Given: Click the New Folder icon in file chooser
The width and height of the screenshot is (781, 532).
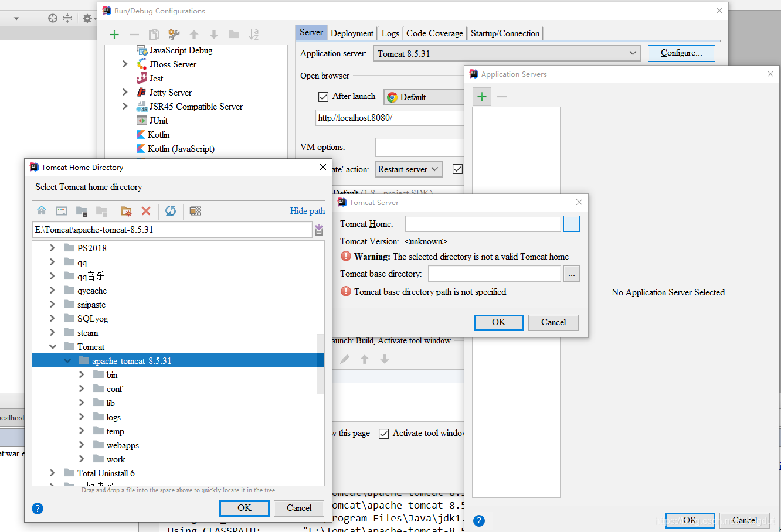Looking at the screenshot, I should tap(126, 211).
